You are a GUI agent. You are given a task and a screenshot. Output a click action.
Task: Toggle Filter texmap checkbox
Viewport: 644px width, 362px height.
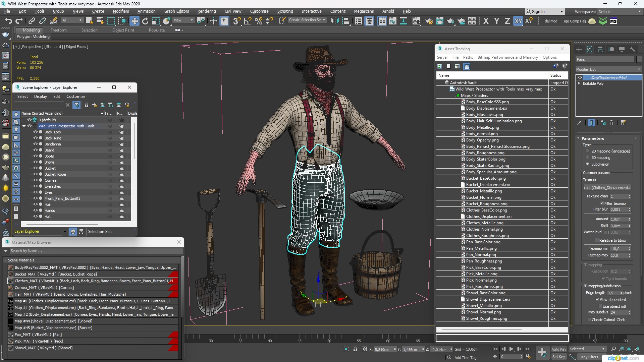click(602, 203)
